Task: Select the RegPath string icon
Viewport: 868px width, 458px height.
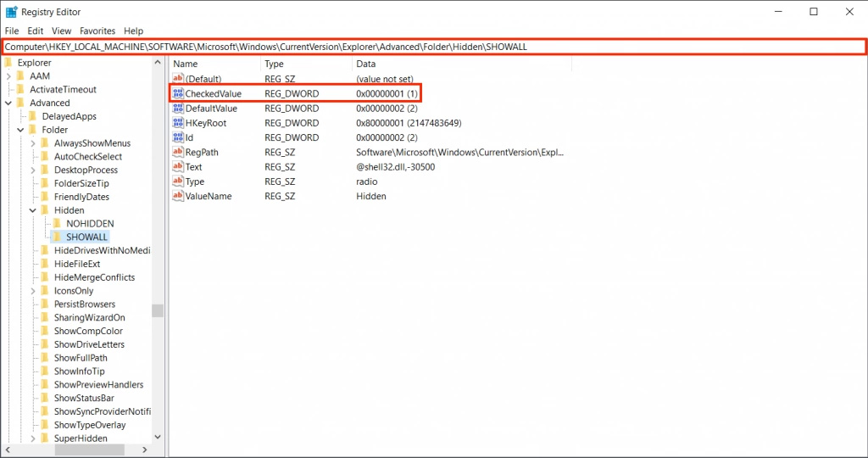Action: (x=178, y=152)
